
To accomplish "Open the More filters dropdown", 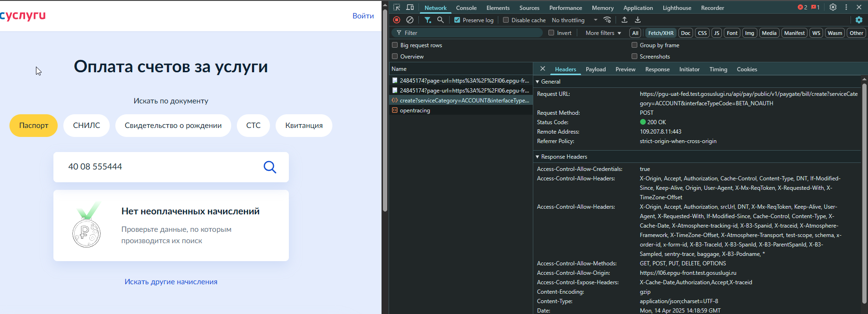I will [603, 33].
